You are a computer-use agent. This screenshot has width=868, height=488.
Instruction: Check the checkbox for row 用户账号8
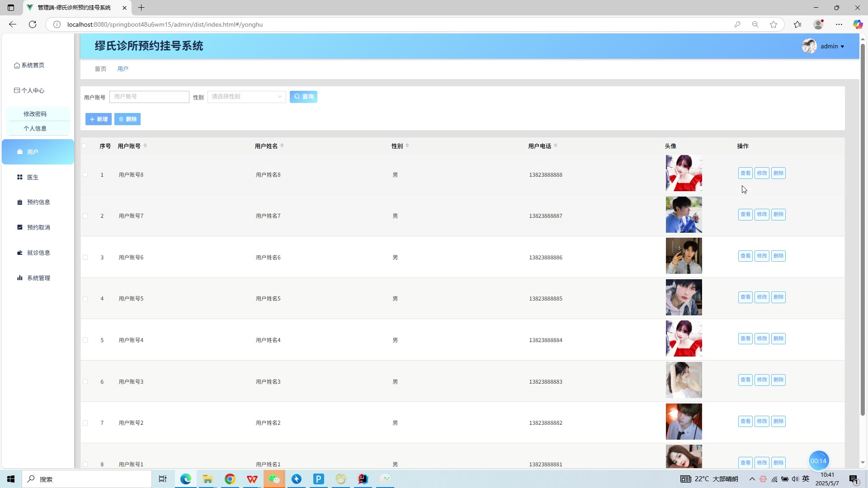coord(85,175)
